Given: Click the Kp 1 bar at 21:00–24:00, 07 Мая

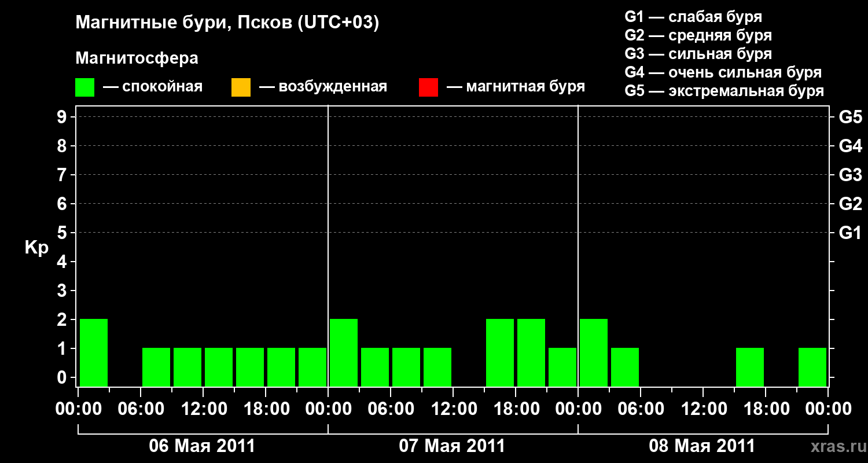Looking at the screenshot, I should pyautogui.click(x=562, y=367).
